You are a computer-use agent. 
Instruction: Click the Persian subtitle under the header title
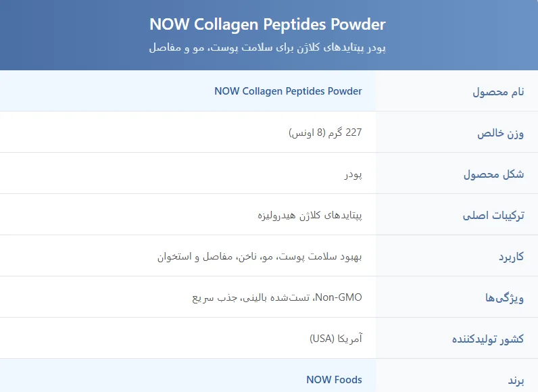pos(268,48)
